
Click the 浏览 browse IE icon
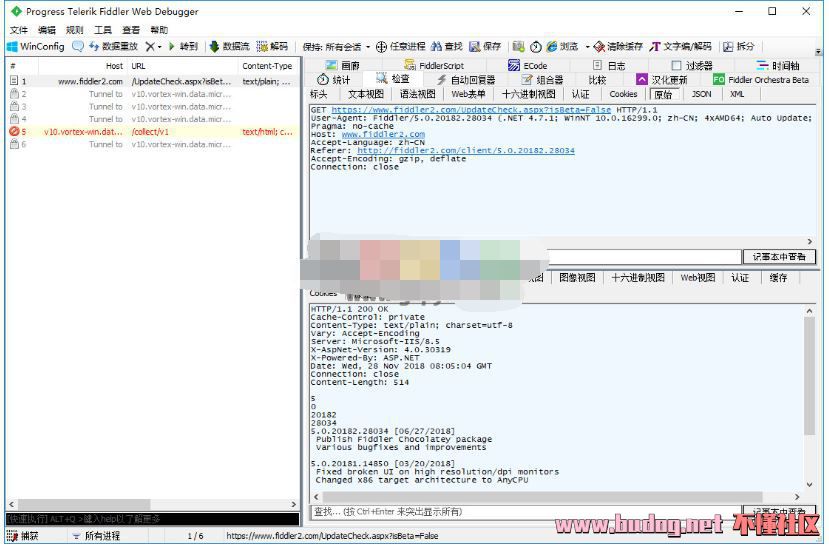click(563, 47)
